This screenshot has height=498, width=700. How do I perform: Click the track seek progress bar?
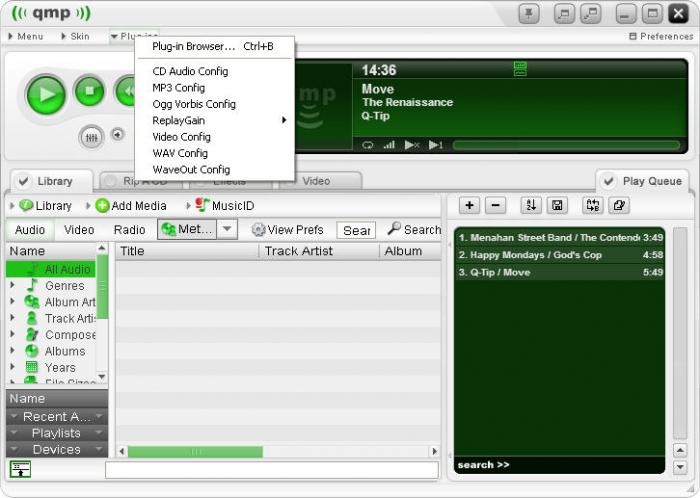(566, 145)
